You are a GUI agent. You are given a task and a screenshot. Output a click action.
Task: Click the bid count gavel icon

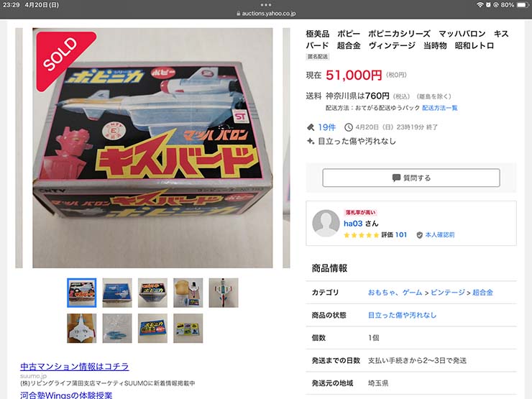coord(311,127)
